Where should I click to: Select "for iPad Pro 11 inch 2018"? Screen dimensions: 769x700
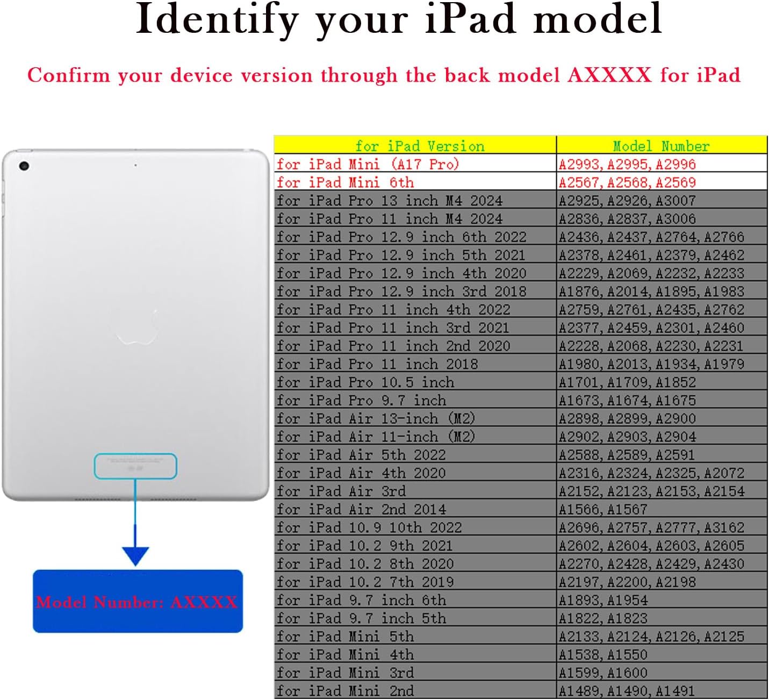click(377, 364)
